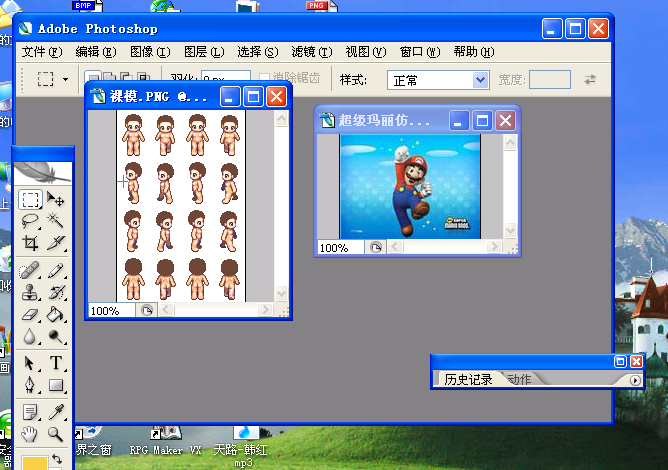Select the Rectangle shape tool
Screen dimensions: 668x470
[x=55, y=385]
